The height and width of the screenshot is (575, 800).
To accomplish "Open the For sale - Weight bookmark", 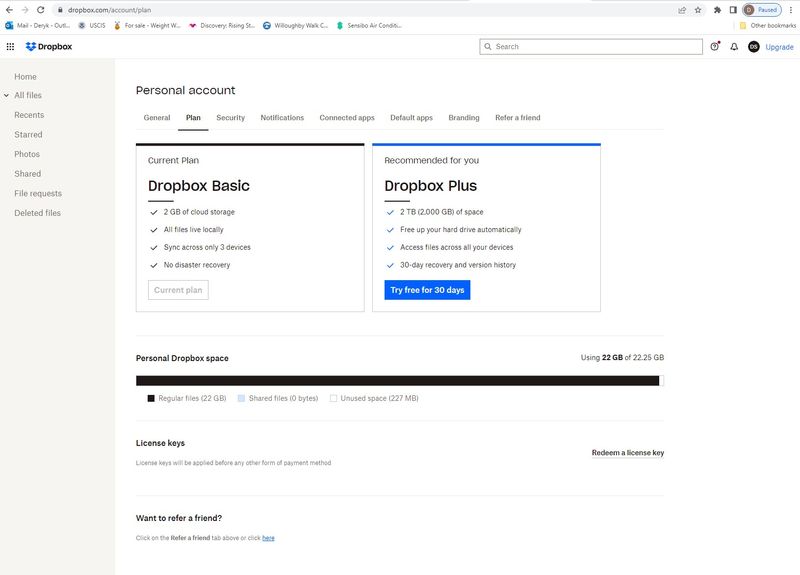I will [x=147, y=25].
